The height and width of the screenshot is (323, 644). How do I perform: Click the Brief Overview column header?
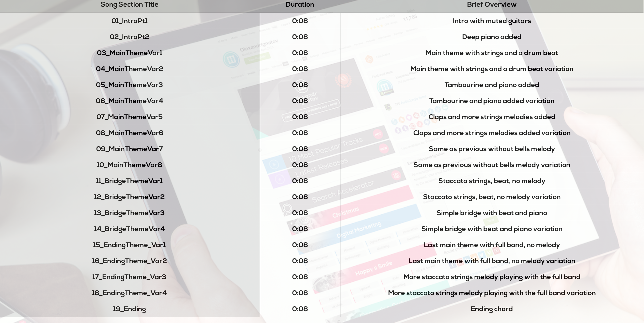[492, 4]
